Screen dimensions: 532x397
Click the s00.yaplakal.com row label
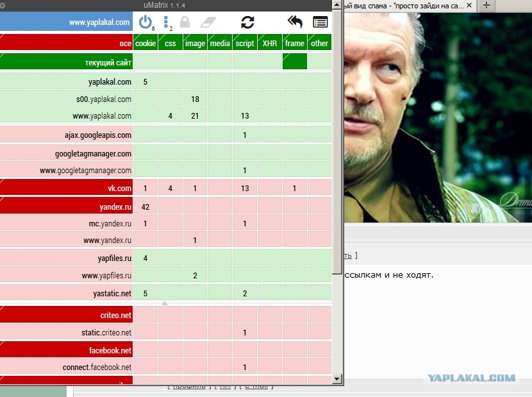[66, 99]
